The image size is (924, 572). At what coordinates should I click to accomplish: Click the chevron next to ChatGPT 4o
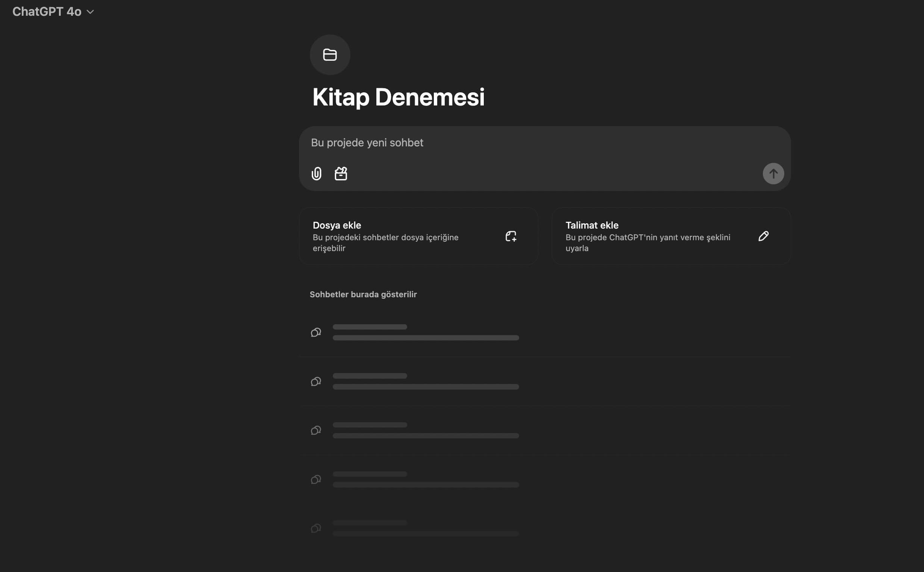click(90, 12)
